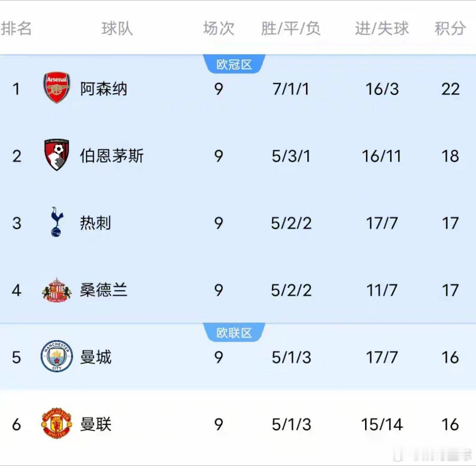Click the Tottenham cockerel crest

[x=57, y=222]
